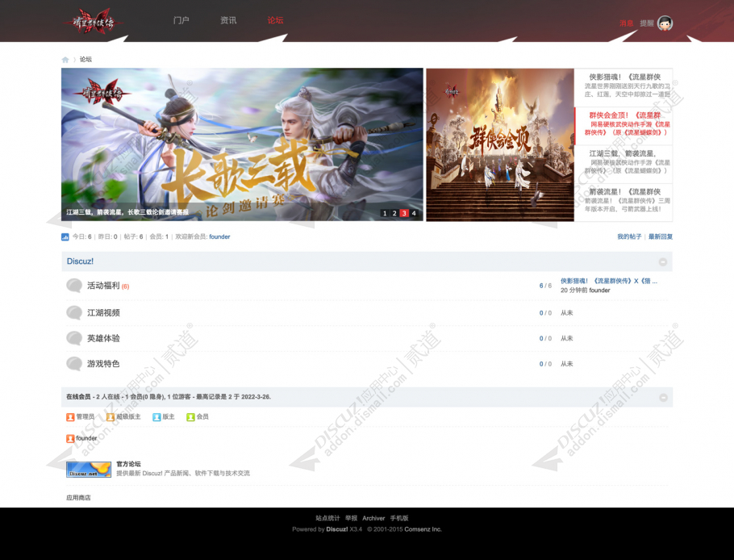Open the user avatar in the header
Screen dimensions: 734x560
(665, 23)
